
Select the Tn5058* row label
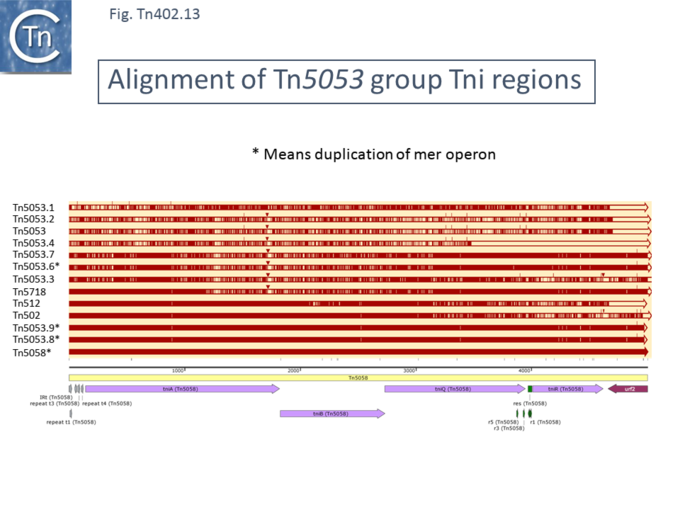click(x=31, y=352)
